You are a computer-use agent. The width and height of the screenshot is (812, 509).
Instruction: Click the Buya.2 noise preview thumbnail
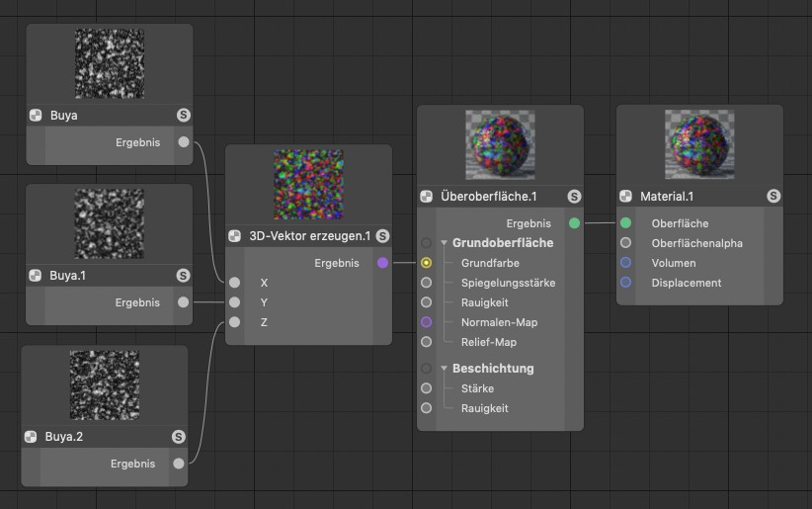105,384
